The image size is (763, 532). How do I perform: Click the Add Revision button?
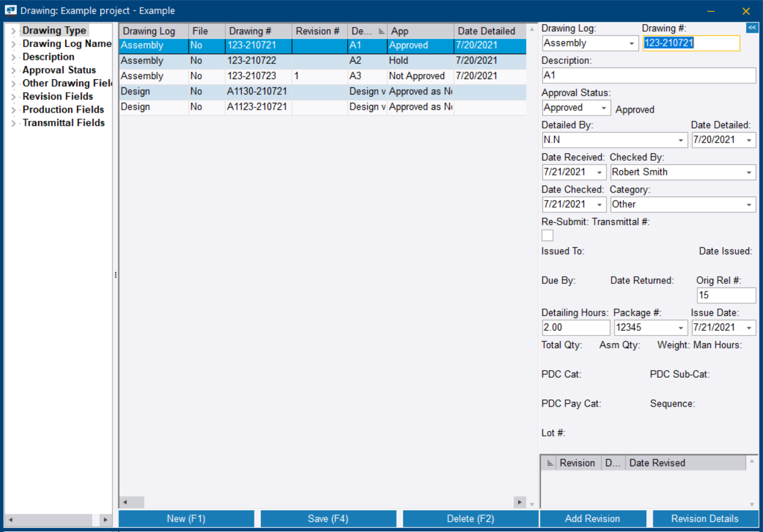coord(593,519)
